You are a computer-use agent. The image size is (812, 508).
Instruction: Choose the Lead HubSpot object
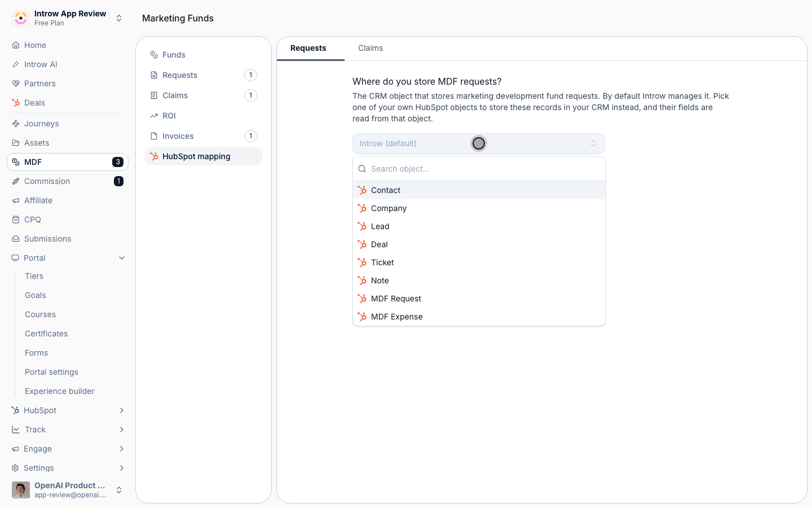479,226
